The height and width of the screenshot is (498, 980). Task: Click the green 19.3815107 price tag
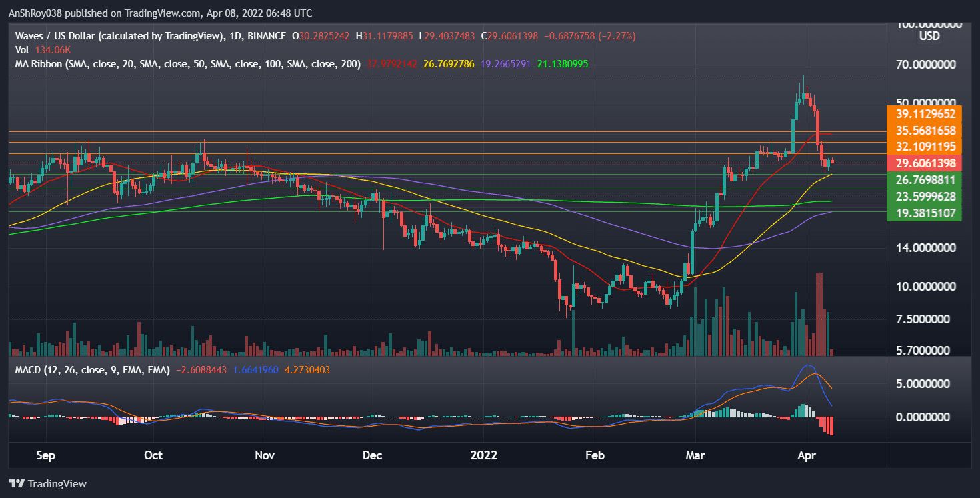(x=923, y=213)
